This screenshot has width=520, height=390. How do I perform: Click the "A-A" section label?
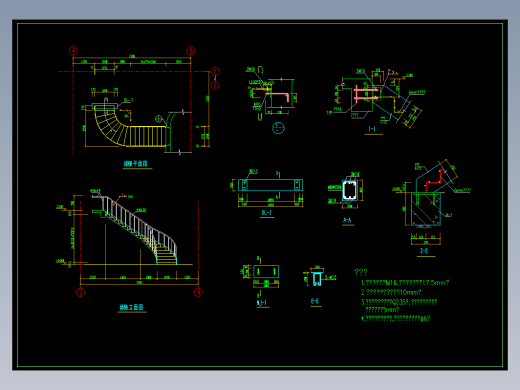[347, 220]
